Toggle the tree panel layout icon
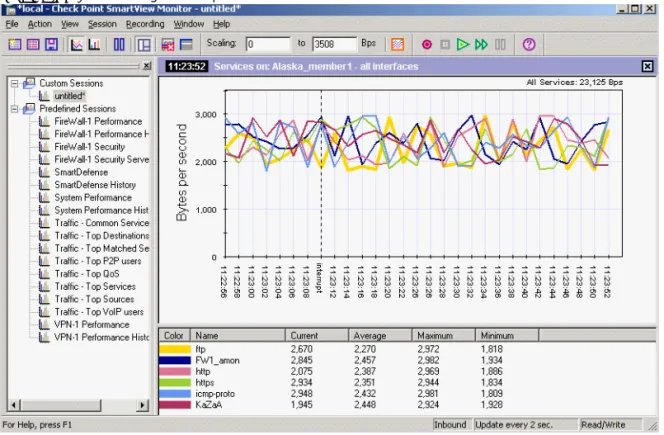Viewport: 664px width, 435px height. (x=144, y=44)
